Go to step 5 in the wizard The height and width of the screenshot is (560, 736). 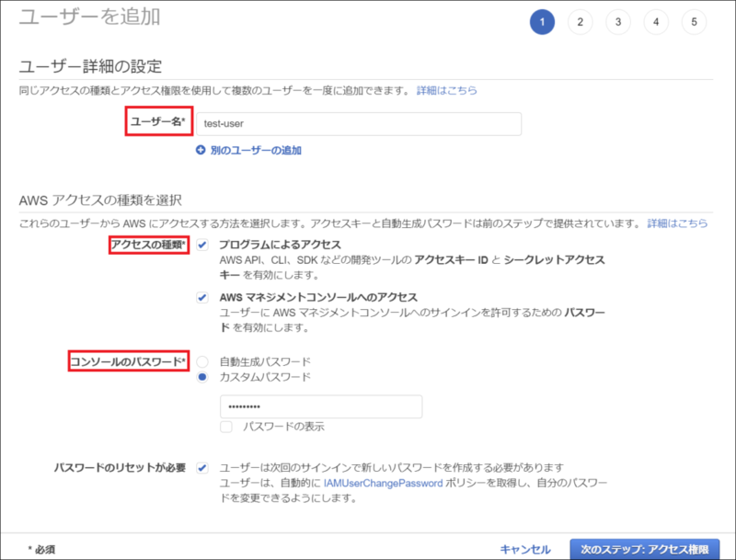point(695,22)
